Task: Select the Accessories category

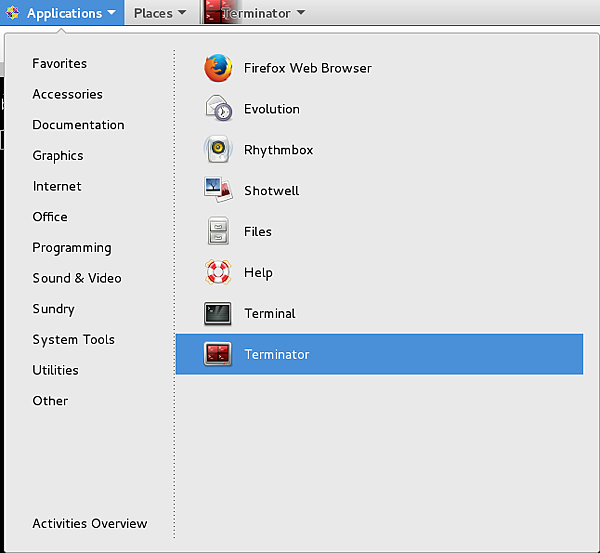Action: click(x=68, y=94)
